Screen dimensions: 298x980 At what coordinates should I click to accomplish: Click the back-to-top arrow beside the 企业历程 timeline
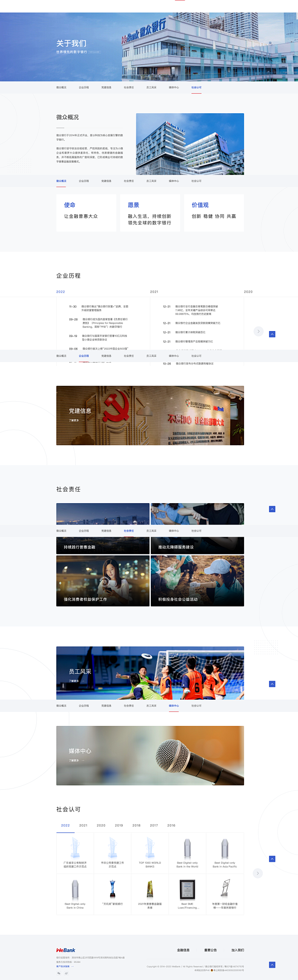[272, 334]
